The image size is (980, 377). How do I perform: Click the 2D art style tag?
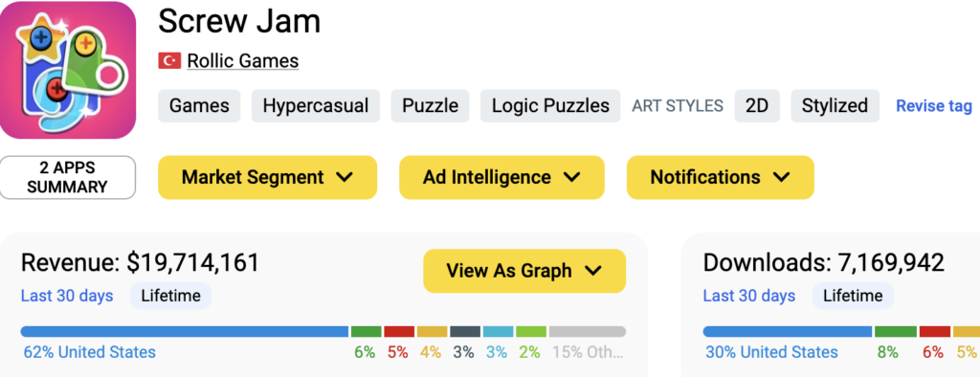757,105
